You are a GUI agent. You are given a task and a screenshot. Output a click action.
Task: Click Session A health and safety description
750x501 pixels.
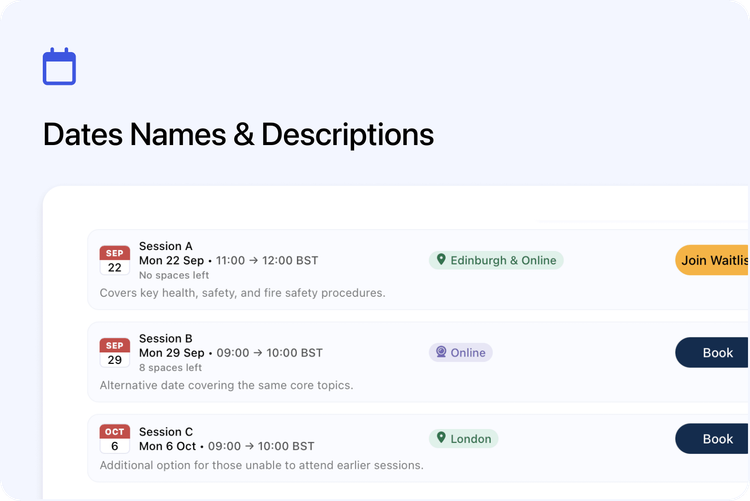pyautogui.click(x=242, y=293)
